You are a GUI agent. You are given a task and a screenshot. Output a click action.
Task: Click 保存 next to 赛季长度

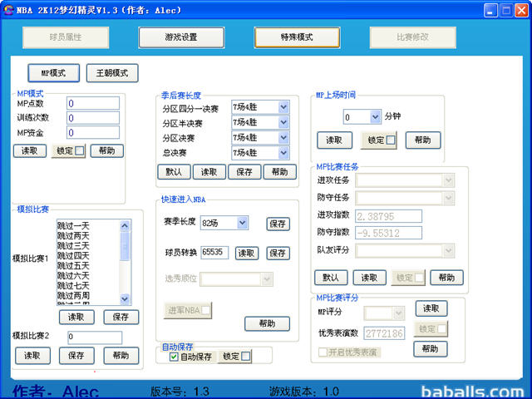[278, 224]
